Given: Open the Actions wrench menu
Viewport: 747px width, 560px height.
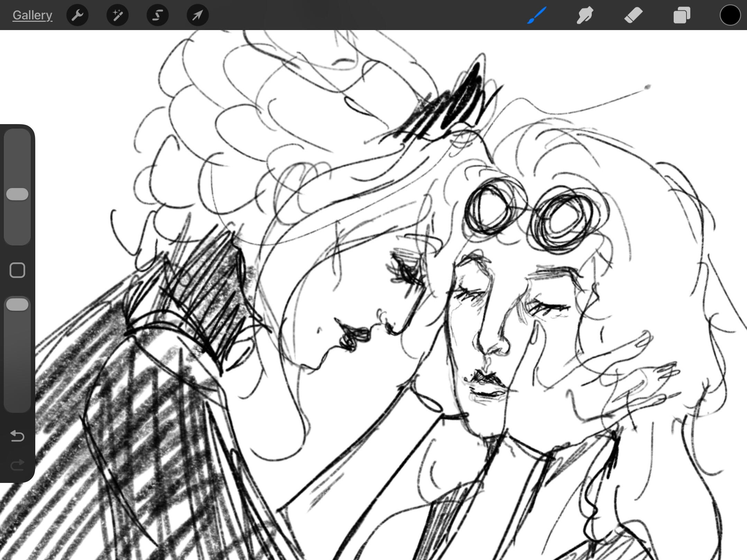Looking at the screenshot, I should click(x=77, y=15).
